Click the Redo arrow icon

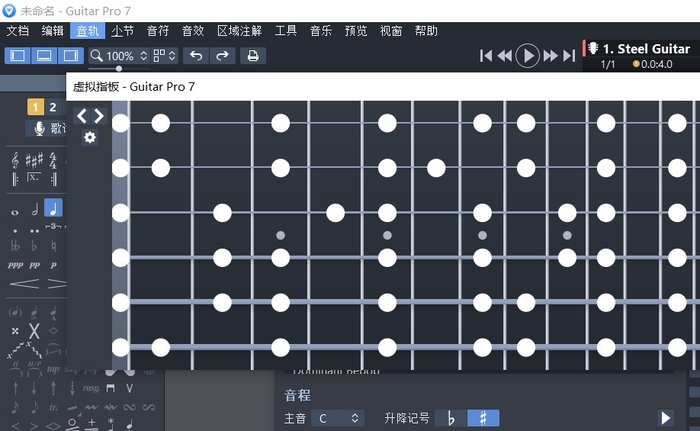(x=222, y=56)
